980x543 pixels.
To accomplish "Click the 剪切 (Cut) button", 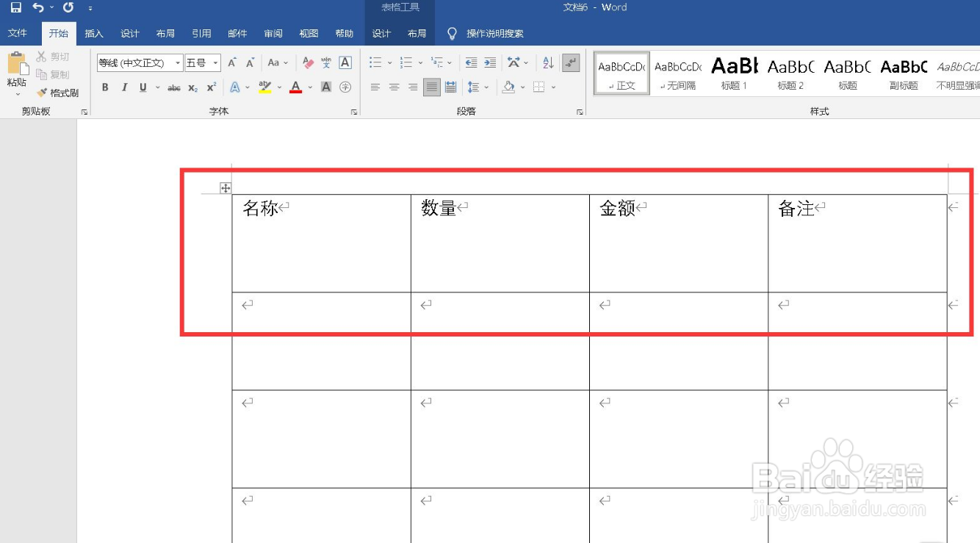I will (53, 57).
